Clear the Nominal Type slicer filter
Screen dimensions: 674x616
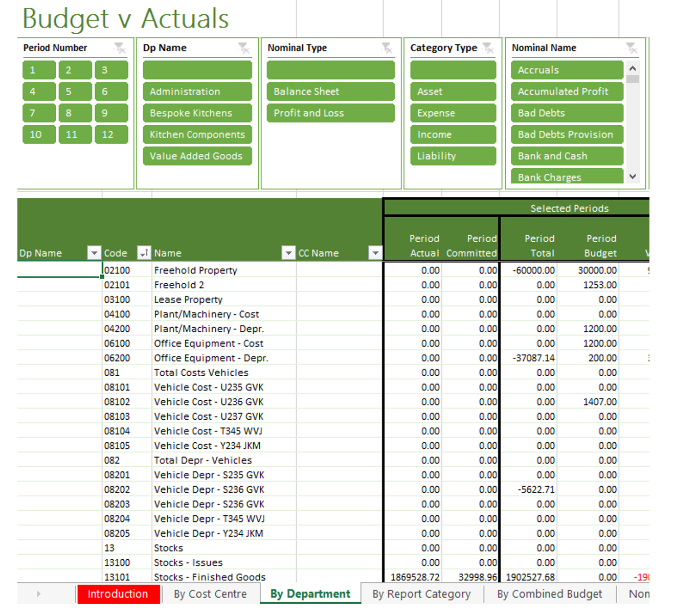click(x=387, y=48)
